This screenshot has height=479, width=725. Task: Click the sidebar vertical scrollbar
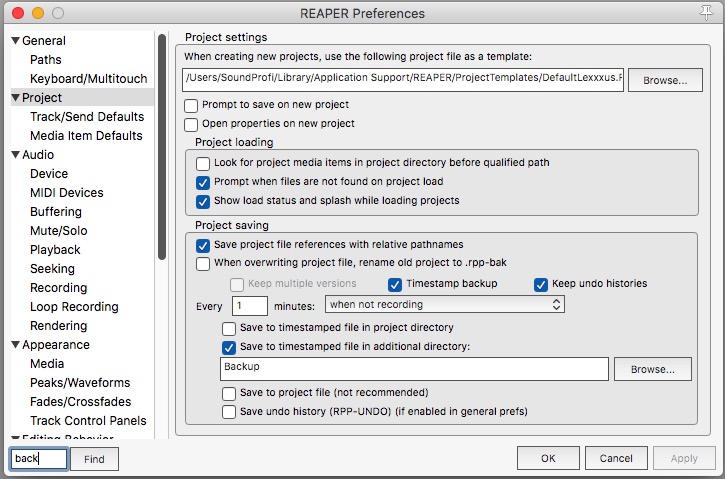pyautogui.click(x=161, y=150)
